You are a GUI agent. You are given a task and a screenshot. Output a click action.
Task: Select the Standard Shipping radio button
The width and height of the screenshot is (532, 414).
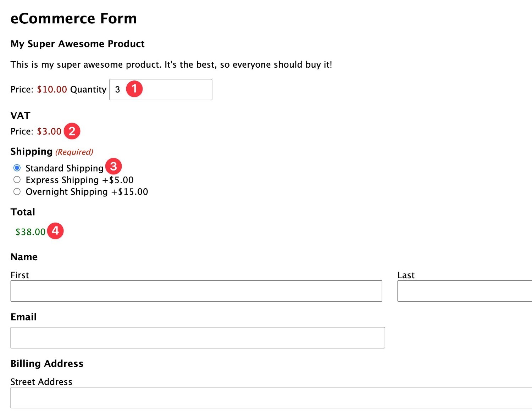pyautogui.click(x=17, y=168)
